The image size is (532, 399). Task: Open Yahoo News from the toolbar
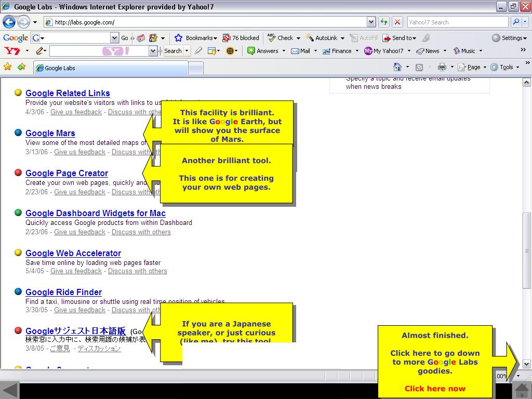pyautogui.click(x=428, y=51)
